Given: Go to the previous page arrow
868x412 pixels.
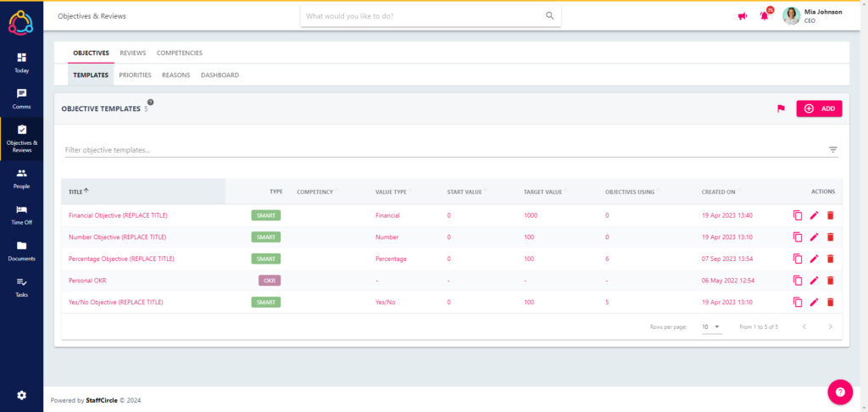Looking at the screenshot, I should click(804, 326).
